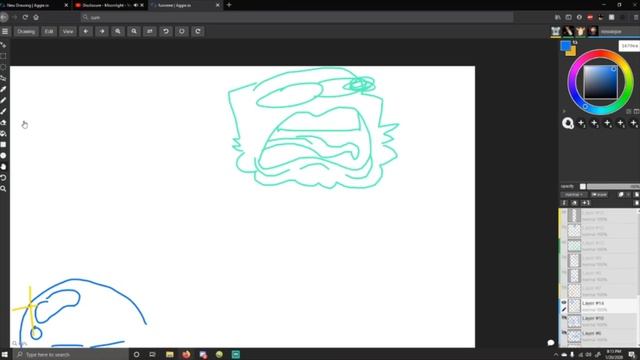This screenshot has width=640, height=360.
Task: Open the layer blend mode dropdown
Action: click(574, 195)
